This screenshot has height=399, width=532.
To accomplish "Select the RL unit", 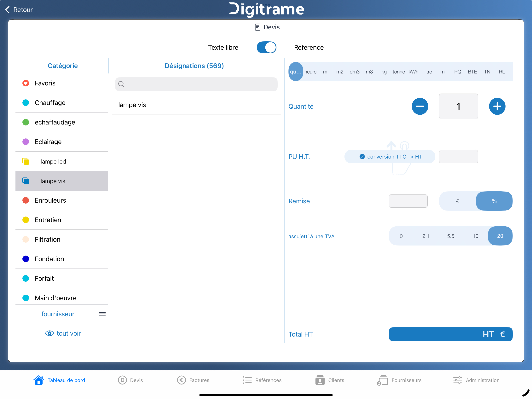I will tap(502, 72).
